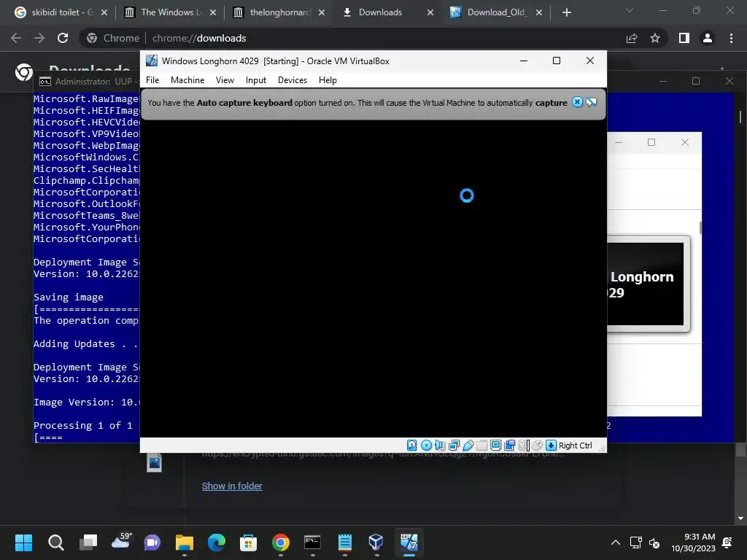Open the tab search dropdown chevron
This screenshot has height=560, width=747.
(x=630, y=10)
